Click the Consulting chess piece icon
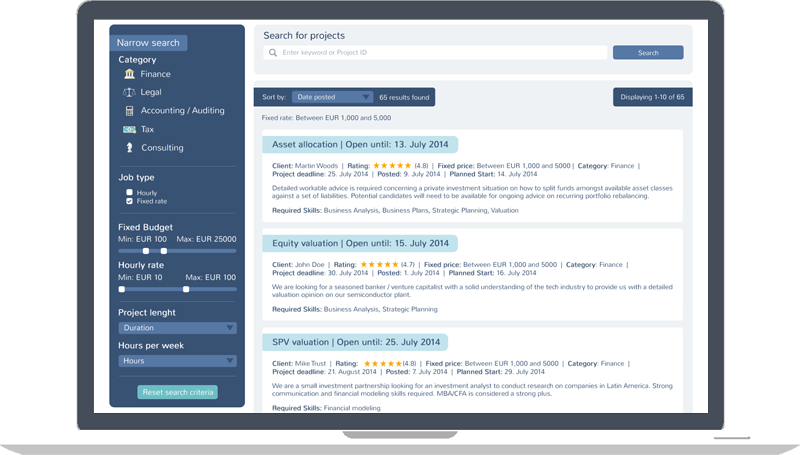This screenshot has width=800, height=455. pos(129,148)
